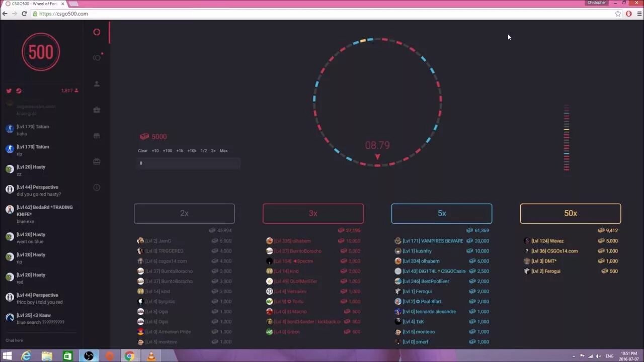
Task: Click Hasty's avatar beside message "zz"
Action: (10, 169)
